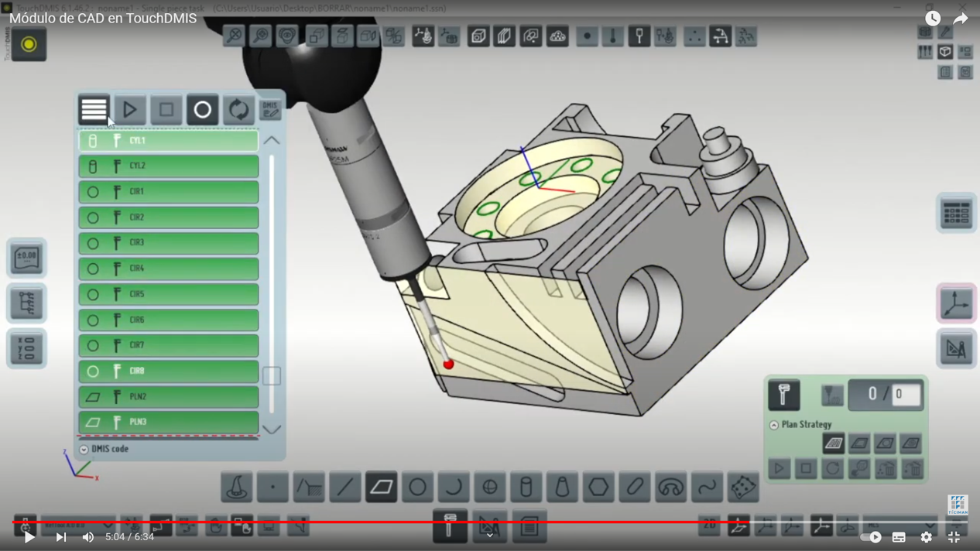Image resolution: width=980 pixels, height=551 pixels.
Task: Collapse the DMIS code section
Action: click(84, 448)
